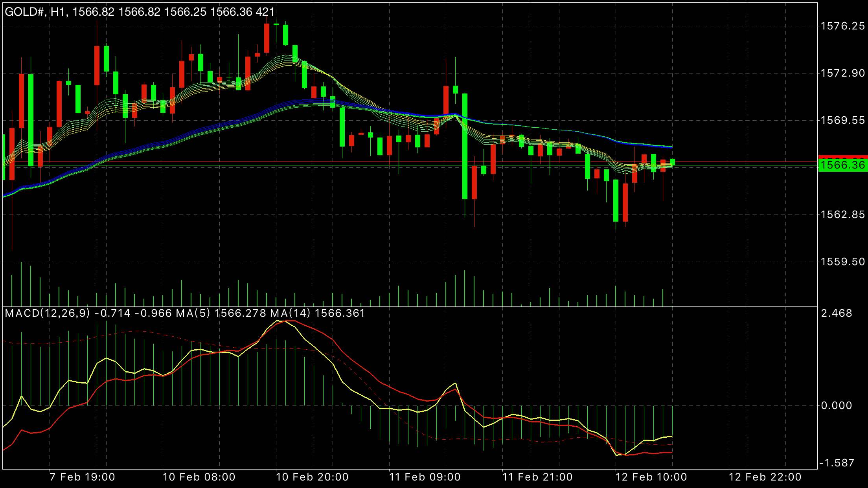Image resolution: width=868 pixels, height=488 pixels.
Task: Click the 0.000 MACD scale label
Action: click(837, 405)
